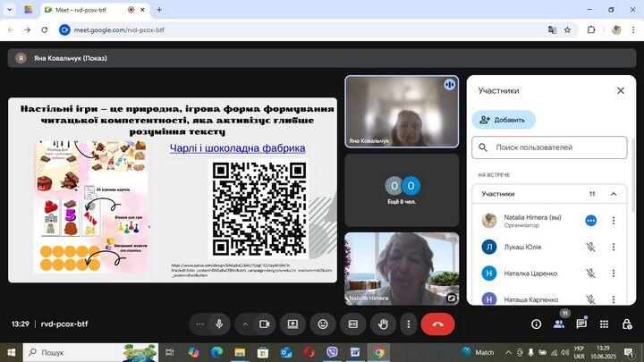Open File Explorer from taskbar
The image size is (644, 362).
(240, 352)
